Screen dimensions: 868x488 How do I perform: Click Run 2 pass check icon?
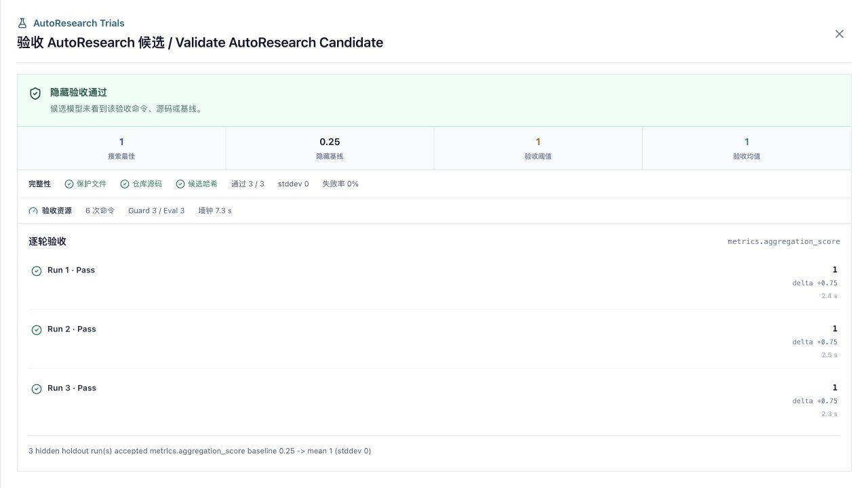37,330
